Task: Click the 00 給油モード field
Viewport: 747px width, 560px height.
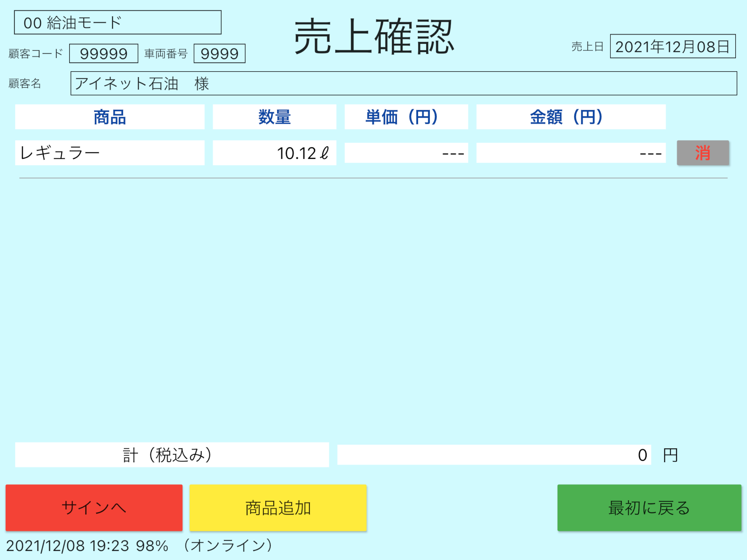Action: pos(118,22)
